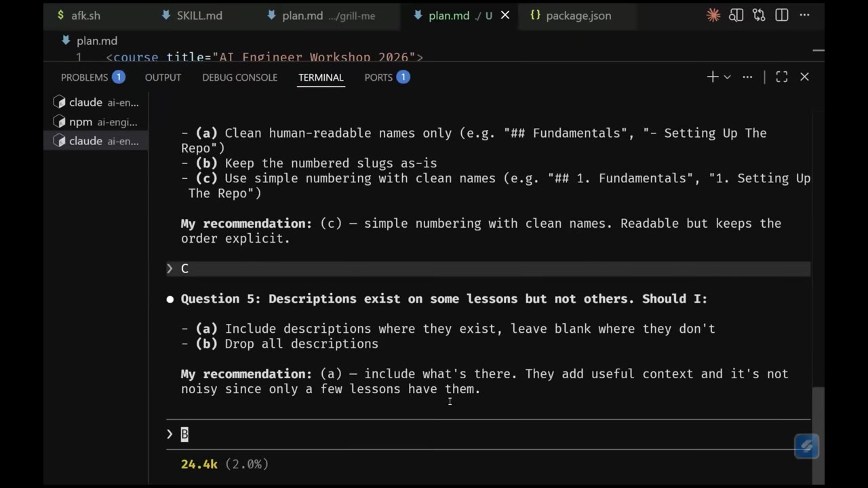This screenshot has width=868, height=488.
Task: Click the plan.md breadcrumb above the editor
Action: pyautogui.click(x=89, y=41)
